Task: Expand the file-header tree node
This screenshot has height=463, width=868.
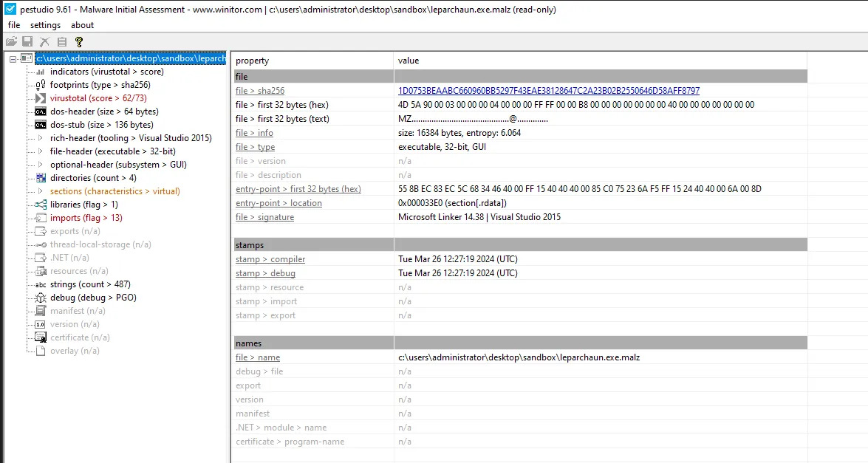Action: (x=41, y=151)
